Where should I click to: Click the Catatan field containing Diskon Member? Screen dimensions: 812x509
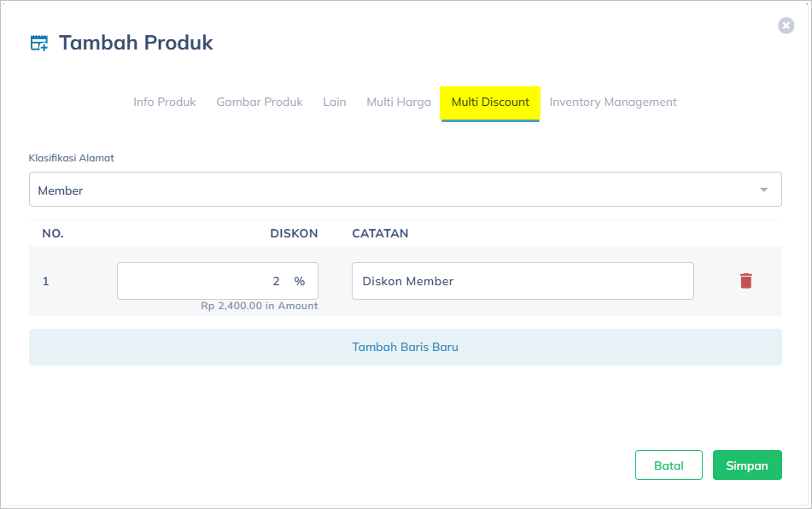point(522,281)
